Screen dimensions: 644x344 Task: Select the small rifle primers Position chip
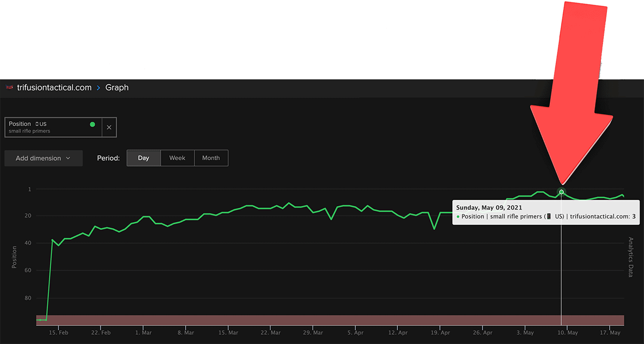pyautogui.click(x=53, y=127)
